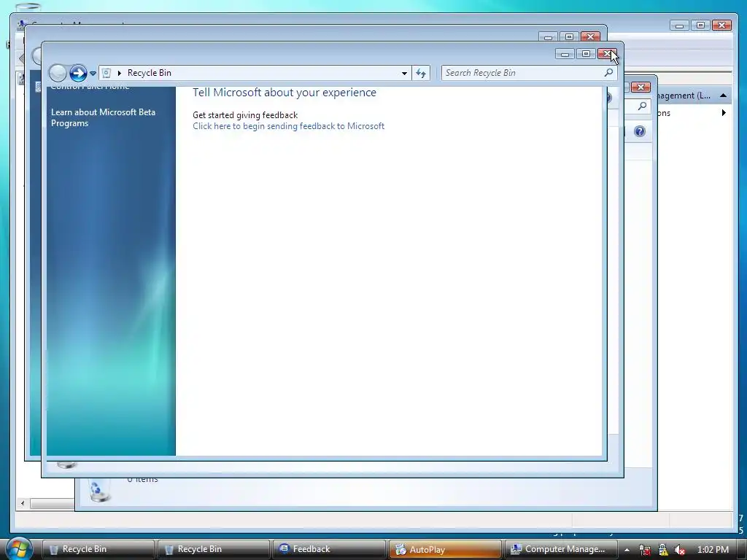This screenshot has height=560, width=747.
Task: Switch to the flashing AutoPlay taskbar button
Action: tap(444, 549)
